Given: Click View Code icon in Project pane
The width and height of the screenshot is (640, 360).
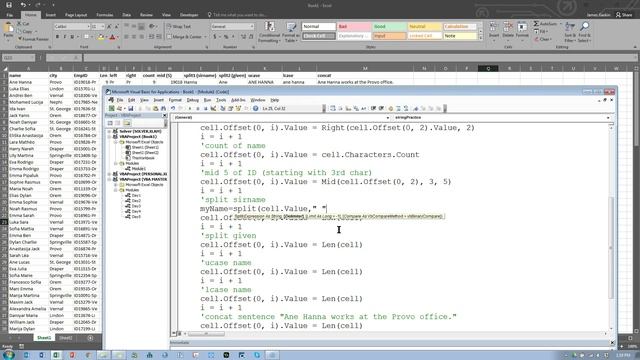Looking at the screenshot, I should (x=110, y=123).
